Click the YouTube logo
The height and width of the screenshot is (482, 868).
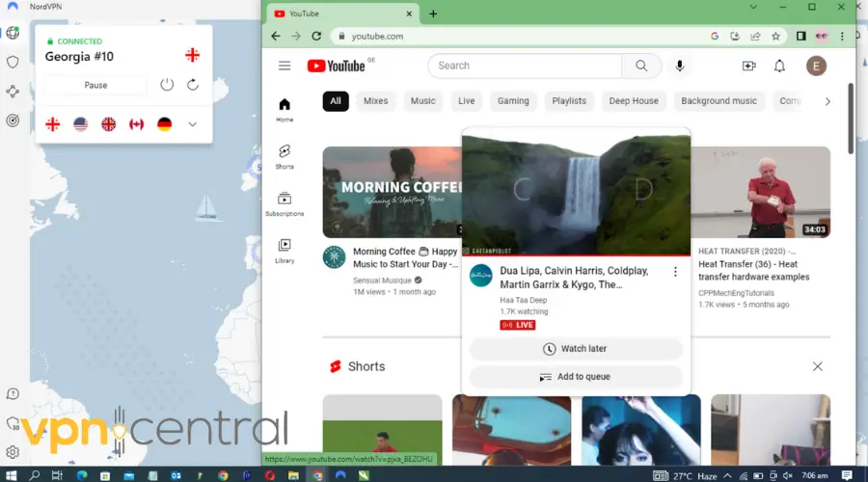(x=337, y=66)
